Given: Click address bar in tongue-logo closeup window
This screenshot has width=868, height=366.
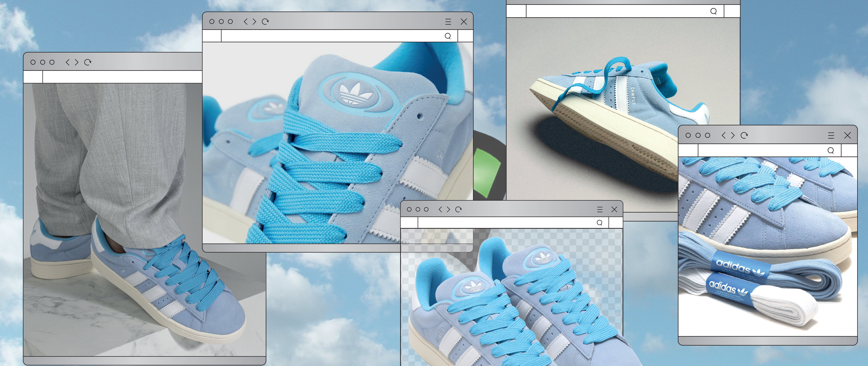Looking at the screenshot, I should click(340, 36).
